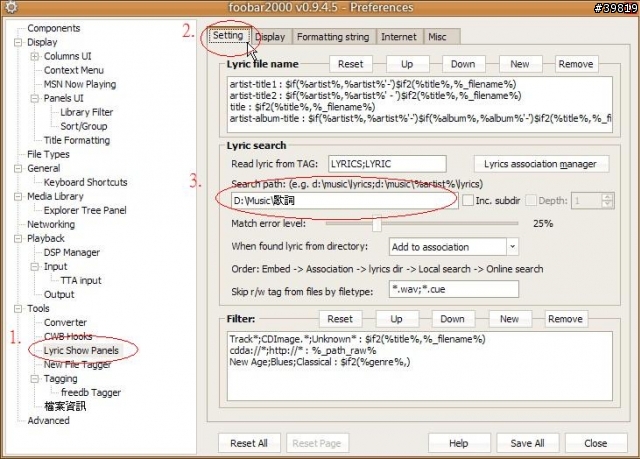Image resolution: width=640 pixels, height=459 pixels.
Task: Select MSN Now Playing item
Action: pyautogui.click(x=80, y=84)
